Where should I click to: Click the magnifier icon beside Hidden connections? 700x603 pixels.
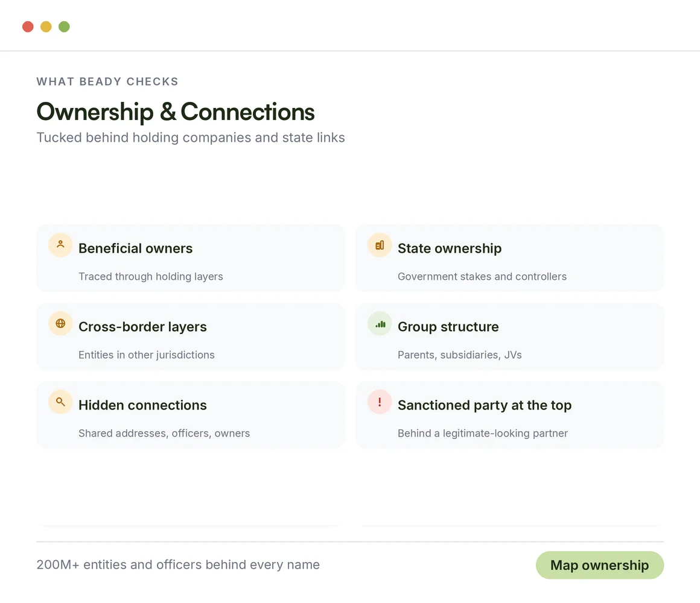(60, 402)
